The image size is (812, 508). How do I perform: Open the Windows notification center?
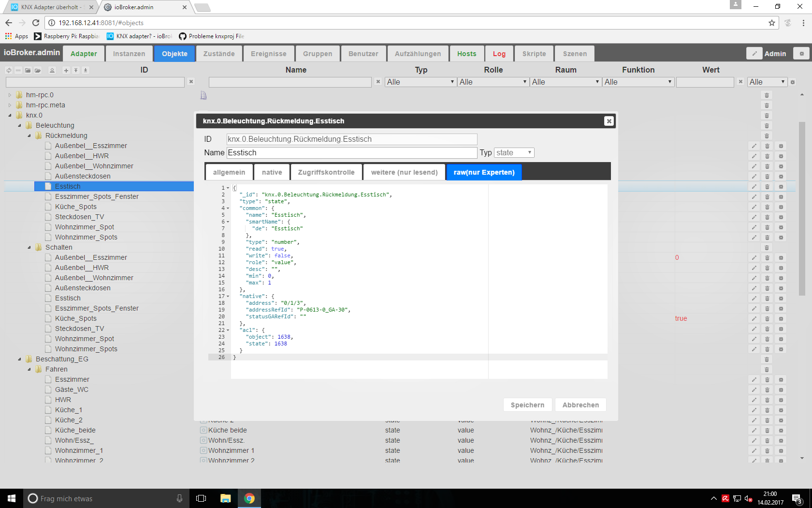point(797,498)
